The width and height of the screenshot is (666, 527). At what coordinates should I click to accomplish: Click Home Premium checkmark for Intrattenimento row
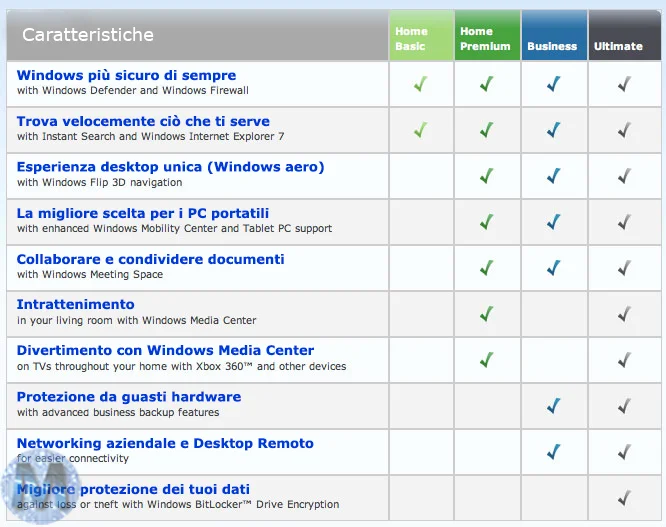click(x=487, y=314)
